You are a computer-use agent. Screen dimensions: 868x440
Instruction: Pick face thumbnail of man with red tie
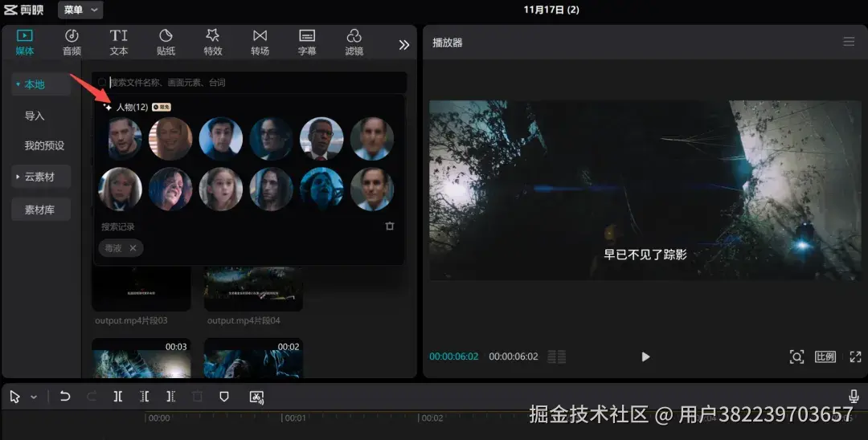(x=321, y=139)
